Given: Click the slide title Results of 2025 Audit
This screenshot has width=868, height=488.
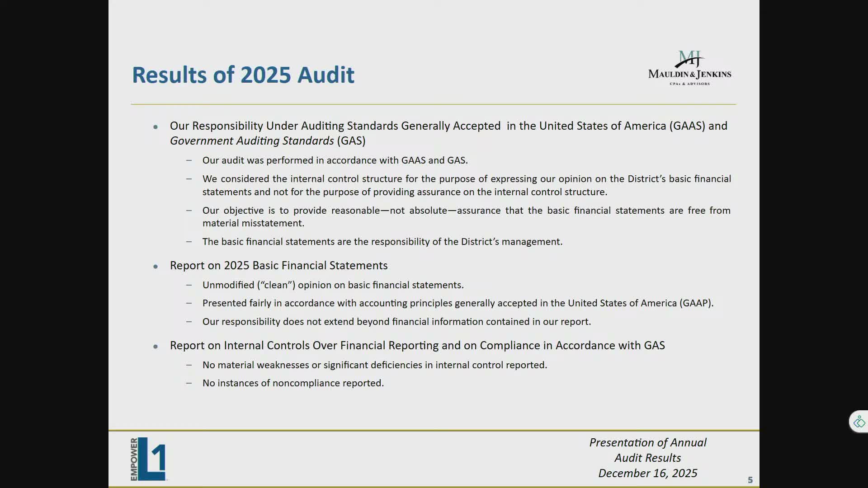Looking at the screenshot, I should click(243, 75).
